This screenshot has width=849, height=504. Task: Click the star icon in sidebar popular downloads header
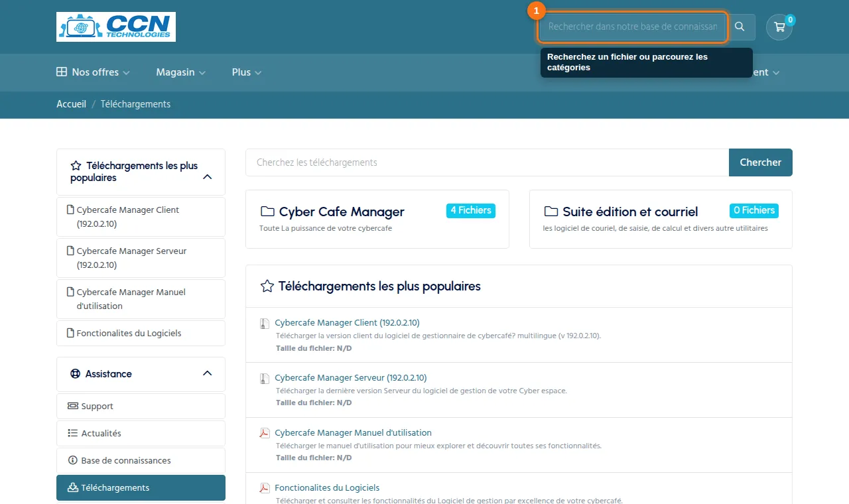[76, 166]
